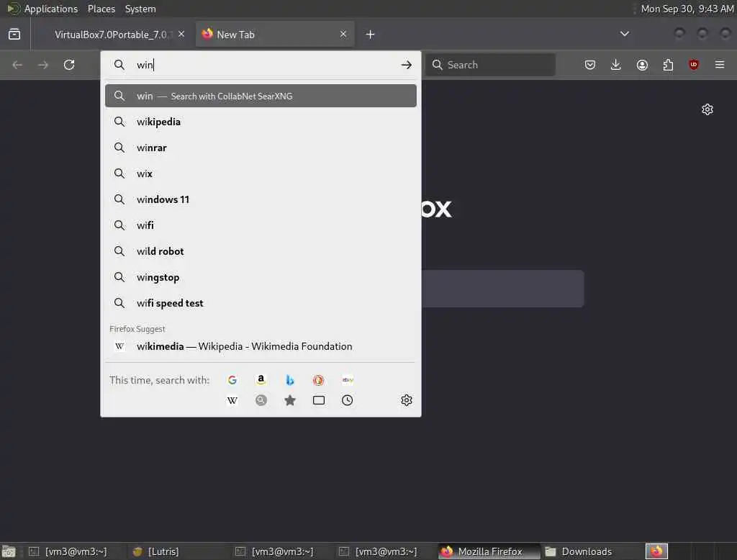Select 'win — Search with CollabNet SearXNG'
737x560 pixels.
pyautogui.click(x=261, y=96)
